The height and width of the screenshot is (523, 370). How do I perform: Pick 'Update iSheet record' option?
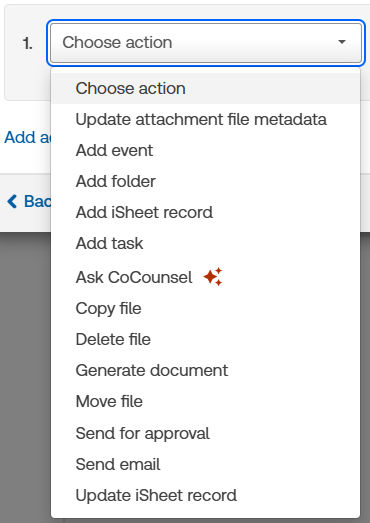click(x=206, y=495)
